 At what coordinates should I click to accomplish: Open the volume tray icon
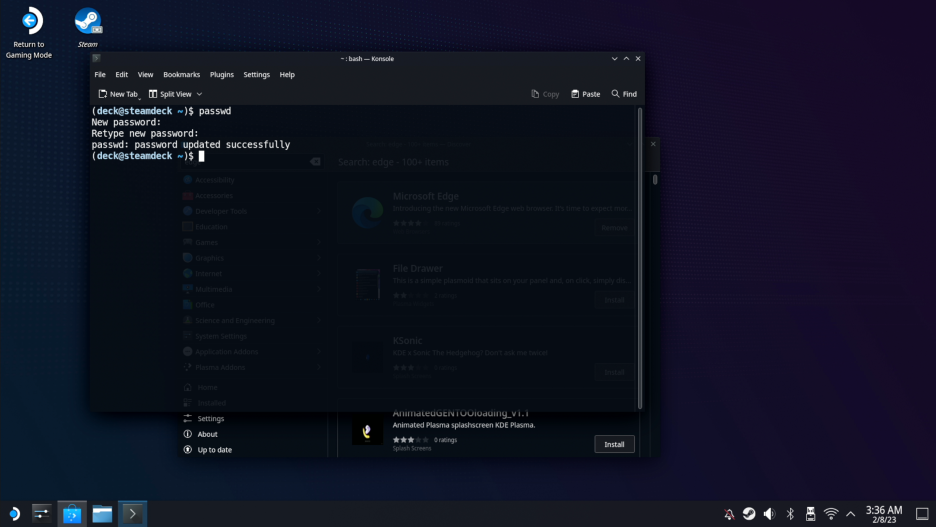click(x=769, y=514)
